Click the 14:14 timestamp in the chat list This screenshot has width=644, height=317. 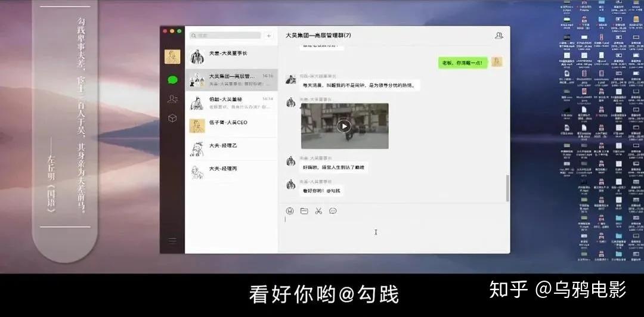click(x=268, y=99)
